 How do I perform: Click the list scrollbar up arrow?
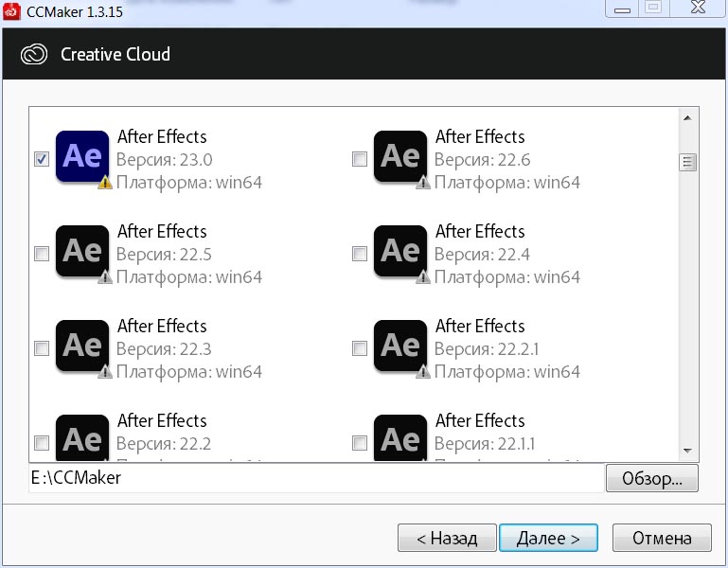[687, 118]
